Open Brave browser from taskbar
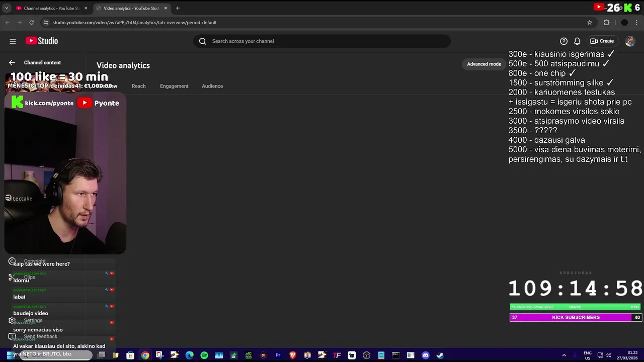The width and height of the screenshot is (644, 362). [293, 355]
